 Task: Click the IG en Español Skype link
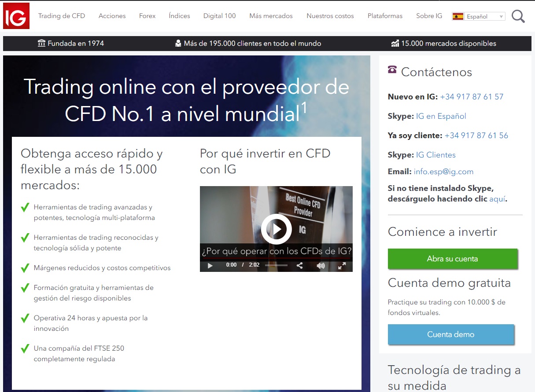[x=441, y=116]
